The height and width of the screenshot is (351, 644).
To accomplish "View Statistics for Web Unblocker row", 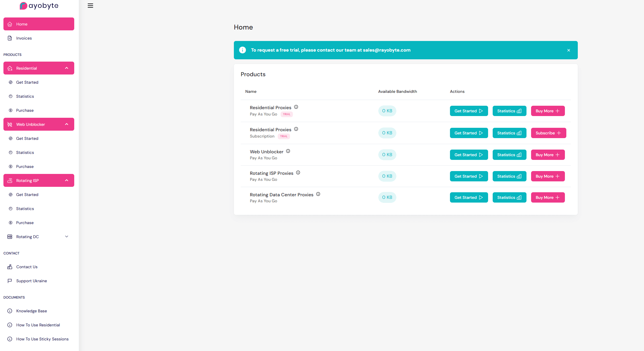I will 510,155.
